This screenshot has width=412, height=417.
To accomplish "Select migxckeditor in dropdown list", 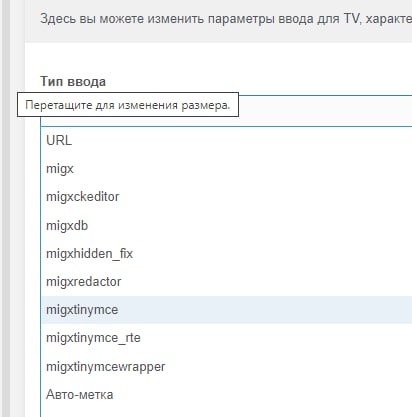I will 227,197.
